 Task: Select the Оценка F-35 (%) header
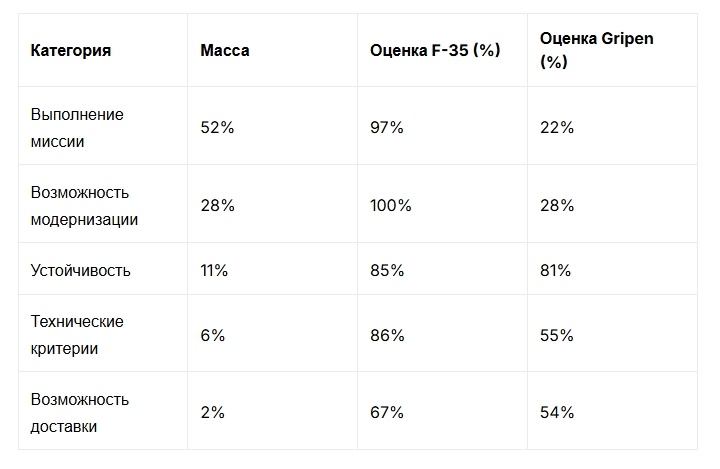pyautogui.click(x=435, y=50)
